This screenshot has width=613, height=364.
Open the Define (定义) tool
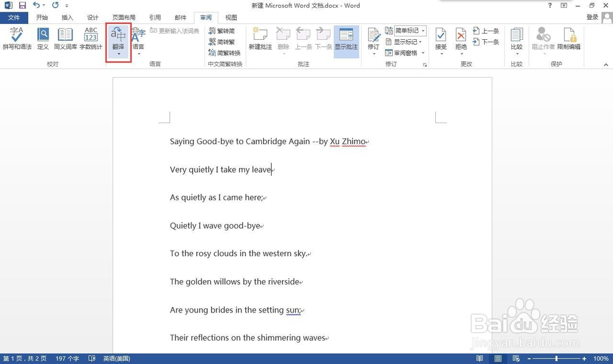tap(43, 39)
